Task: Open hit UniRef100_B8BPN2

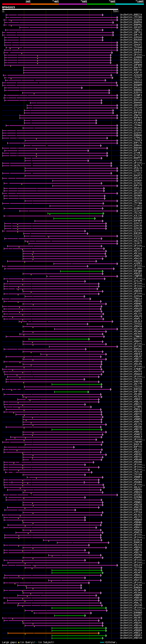Action: click(x=131, y=25)
